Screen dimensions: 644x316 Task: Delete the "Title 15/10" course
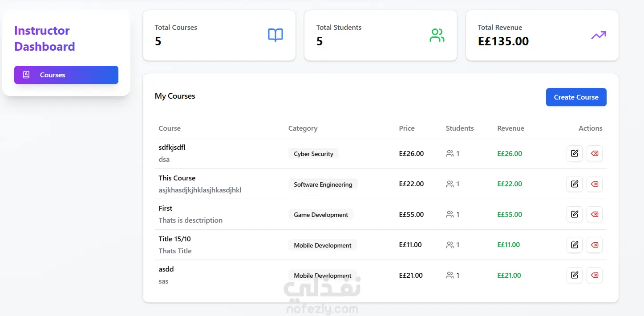click(x=594, y=245)
